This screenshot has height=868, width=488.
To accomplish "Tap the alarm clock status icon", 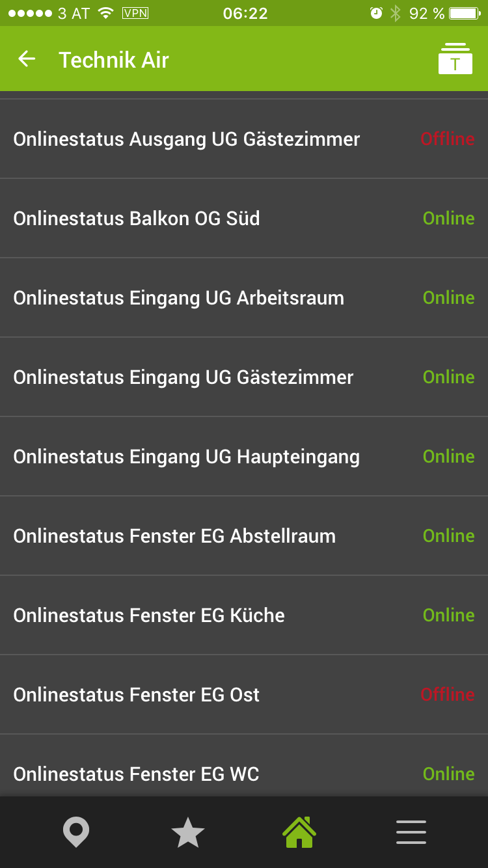I will [x=376, y=13].
